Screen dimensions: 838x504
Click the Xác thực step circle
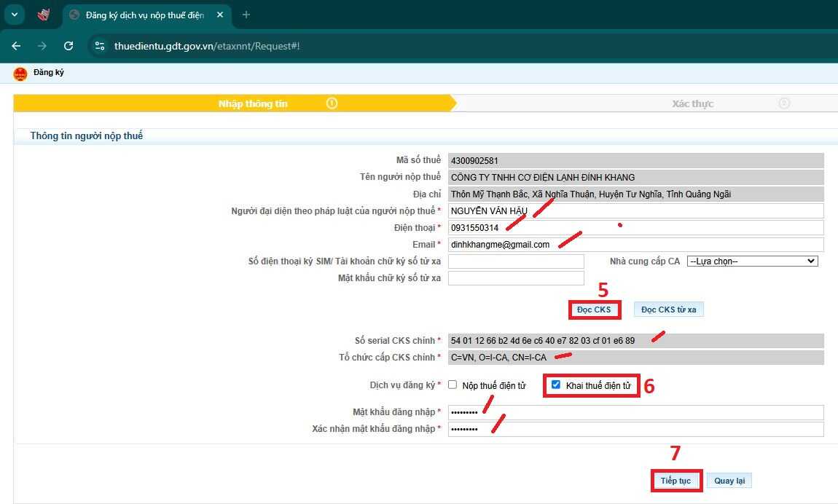[784, 103]
